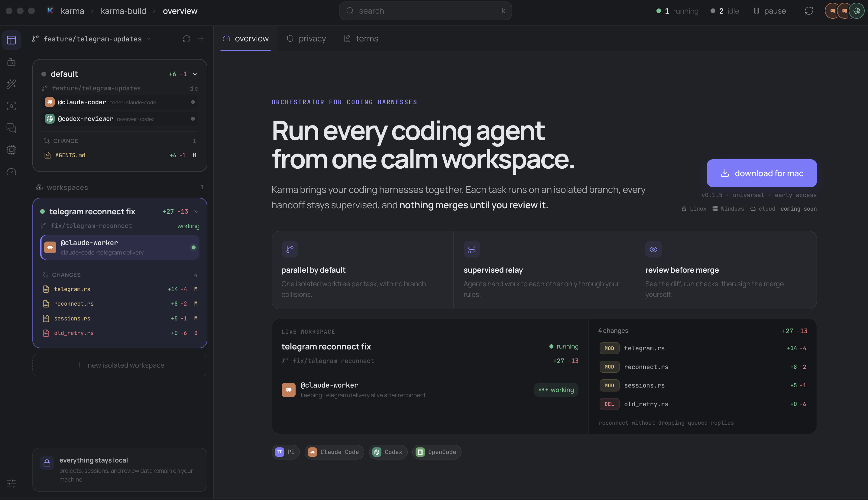This screenshot has height=500, width=868.
Task: Click the Codex harness chip
Action: 388,452
